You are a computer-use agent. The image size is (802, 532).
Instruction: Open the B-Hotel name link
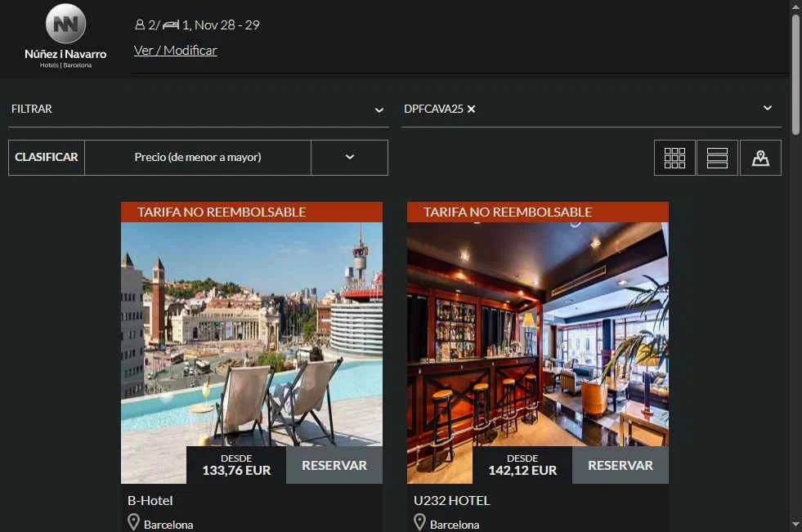point(150,501)
